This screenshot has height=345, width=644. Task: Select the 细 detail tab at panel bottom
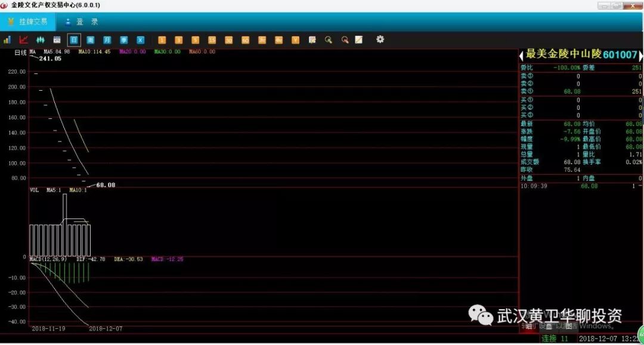coord(528,326)
